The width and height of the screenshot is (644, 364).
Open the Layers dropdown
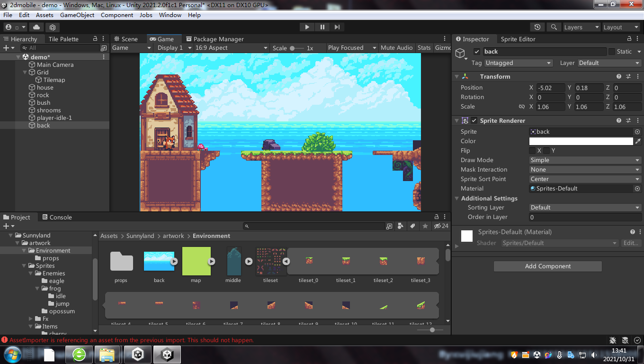[581, 27]
